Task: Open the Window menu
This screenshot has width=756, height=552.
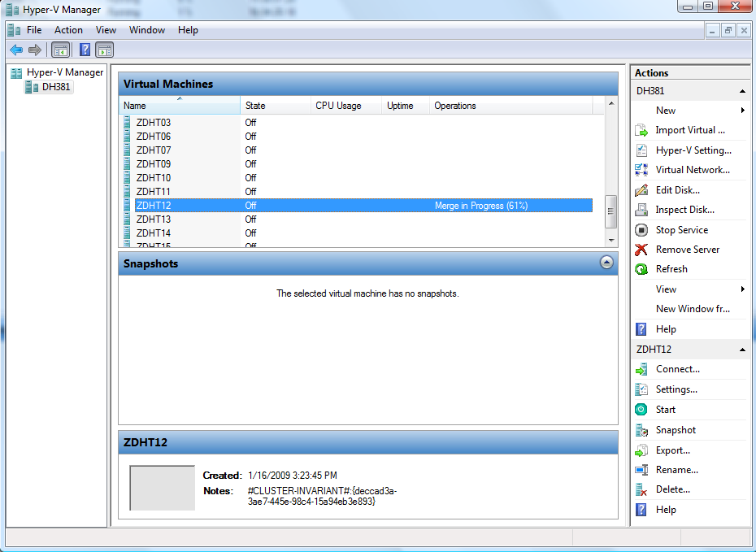Action: pyautogui.click(x=147, y=30)
